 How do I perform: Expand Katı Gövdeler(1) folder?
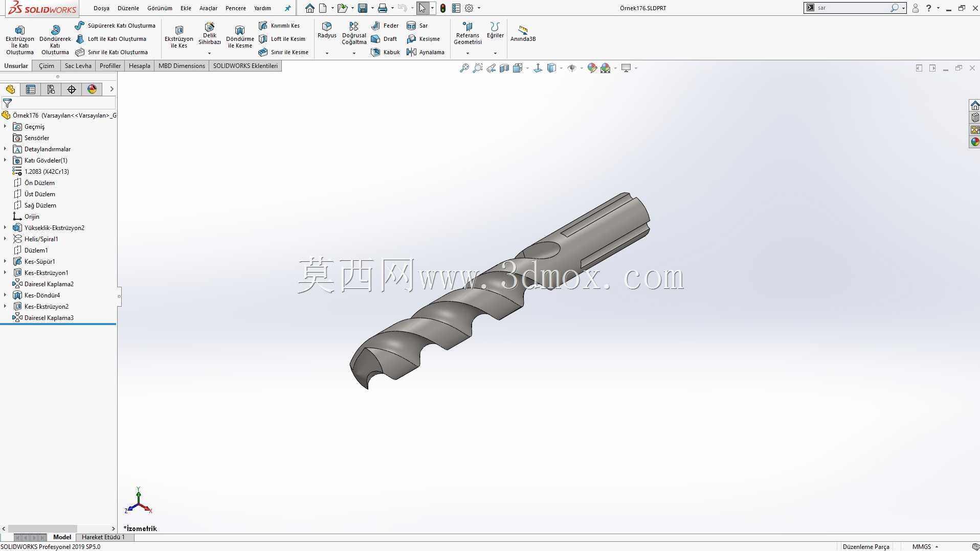(5, 160)
